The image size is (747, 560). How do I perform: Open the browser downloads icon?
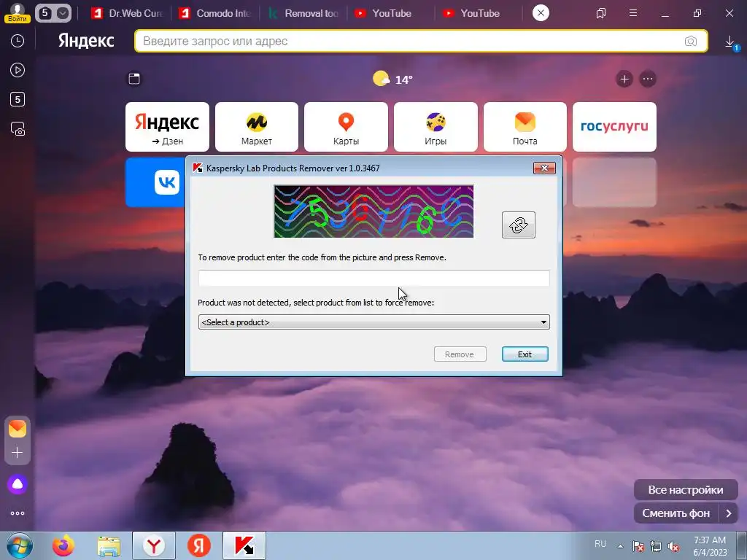click(729, 42)
